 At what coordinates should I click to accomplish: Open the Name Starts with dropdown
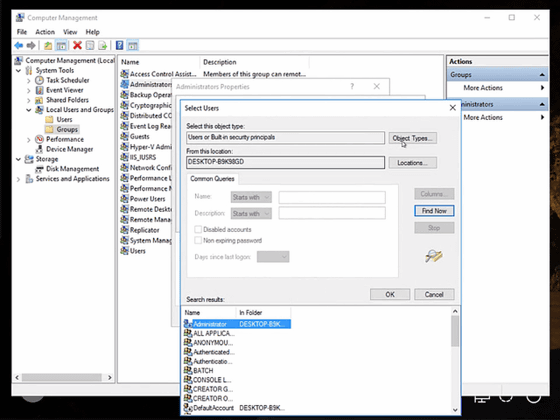[x=251, y=197]
